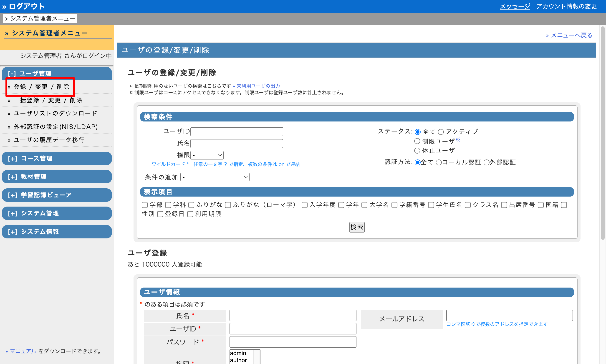Tick the 入学年度 checkbox
The image size is (606, 364).
coord(304,205)
